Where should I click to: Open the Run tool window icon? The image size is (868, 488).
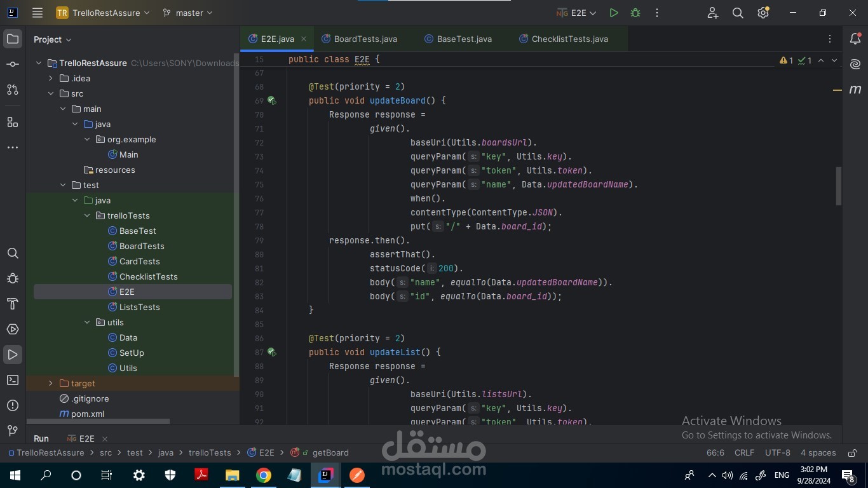coord(13,355)
